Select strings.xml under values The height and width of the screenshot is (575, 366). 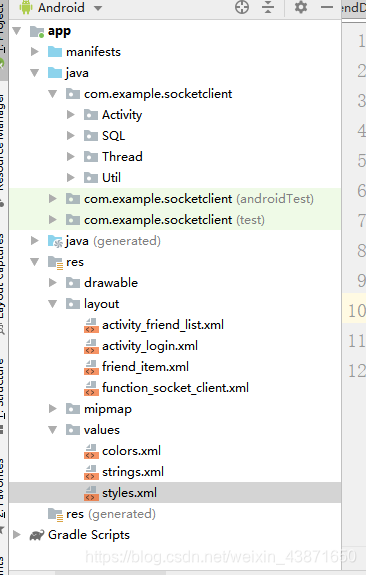pos(133,472)
